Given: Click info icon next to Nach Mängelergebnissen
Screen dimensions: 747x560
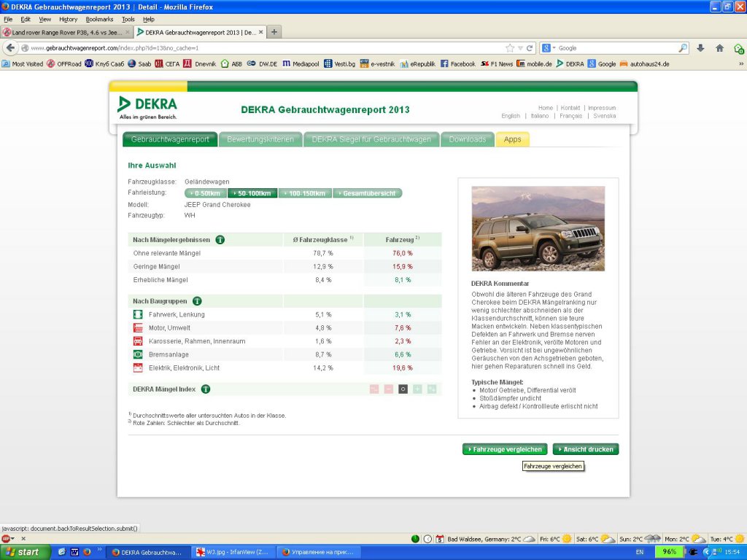Looking at the screenshot, I should 220,239.
